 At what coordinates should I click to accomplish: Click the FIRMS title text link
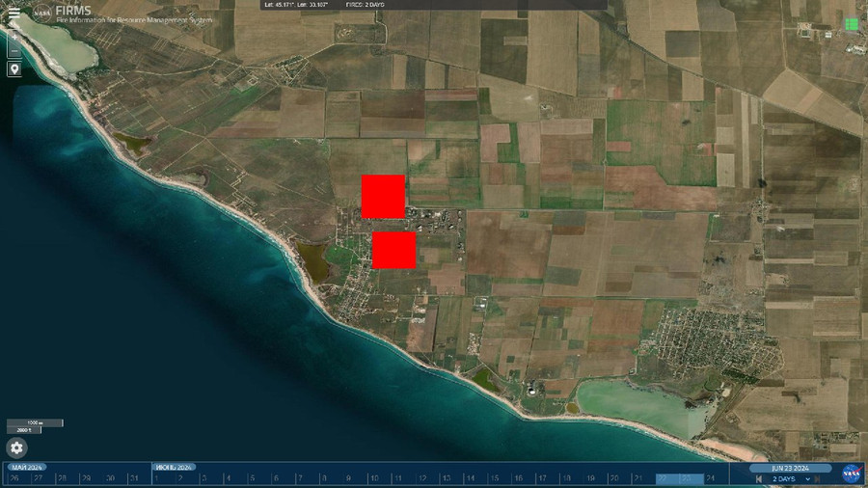pos(74,12)
